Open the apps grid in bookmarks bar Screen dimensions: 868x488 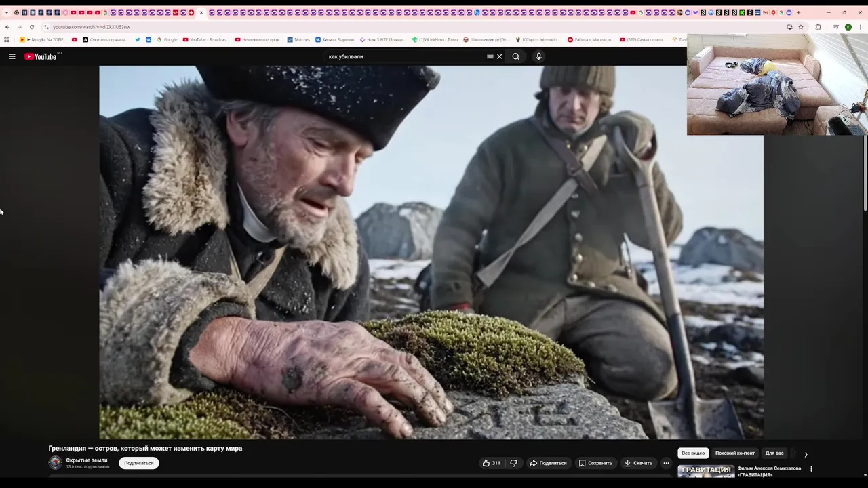tap(7, 40)
